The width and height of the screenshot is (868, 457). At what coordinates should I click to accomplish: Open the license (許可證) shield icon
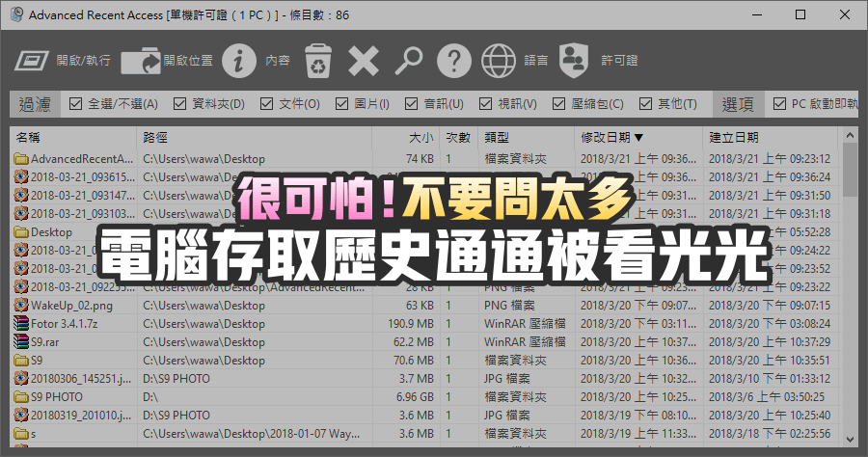tap(574, 61)
